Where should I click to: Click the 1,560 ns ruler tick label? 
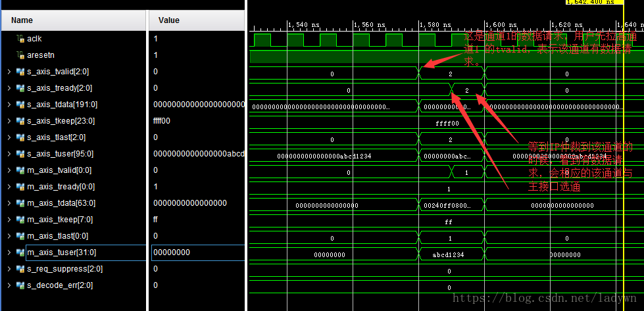[x=369, y=24]
